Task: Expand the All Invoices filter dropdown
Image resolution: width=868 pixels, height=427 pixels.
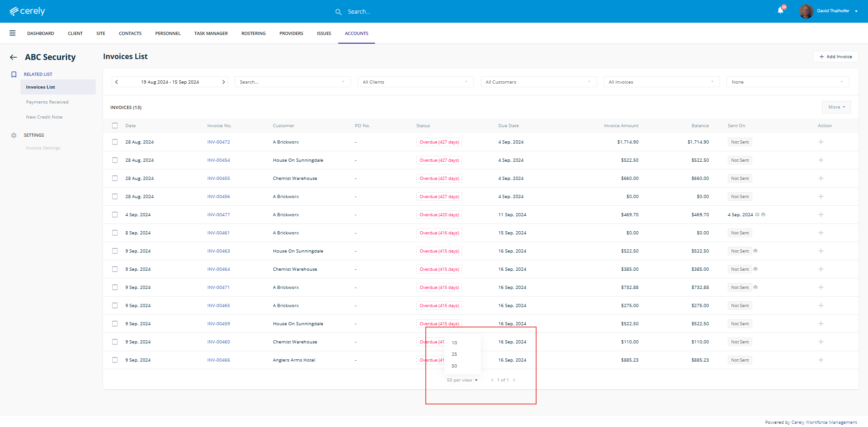Action: pyautogui.click(x=661, y=82)
